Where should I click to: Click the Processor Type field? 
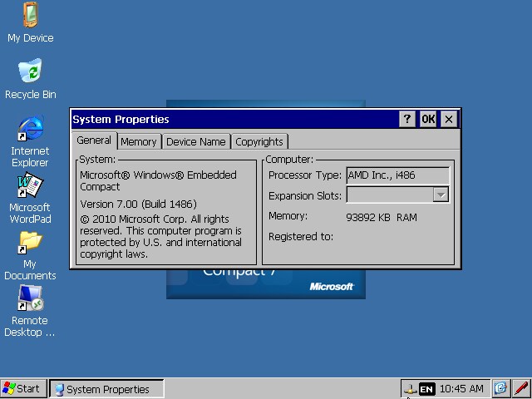(398, 175)
